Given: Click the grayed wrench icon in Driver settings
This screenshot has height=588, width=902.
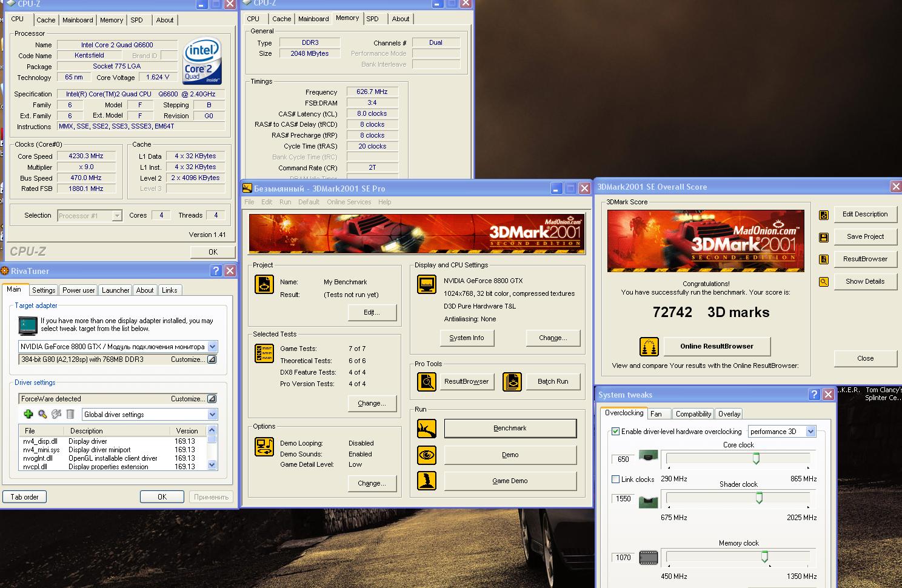Looking at the screenshot, I should [x=56, y=414].
